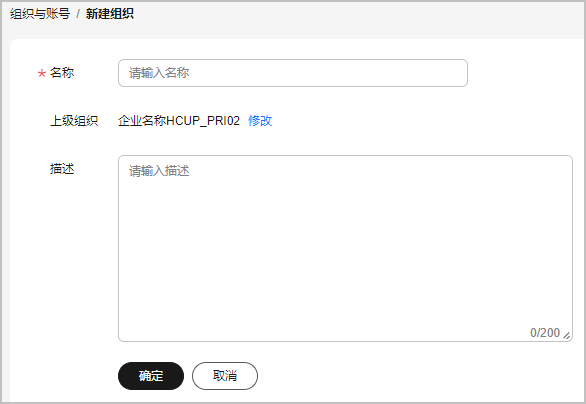586x404 pixels.
Task: Focus the 描述 textarea
Action: click(345, 248)
